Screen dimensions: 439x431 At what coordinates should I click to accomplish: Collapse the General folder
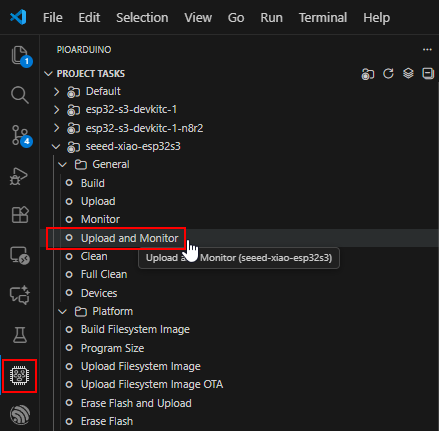[63, 164]
